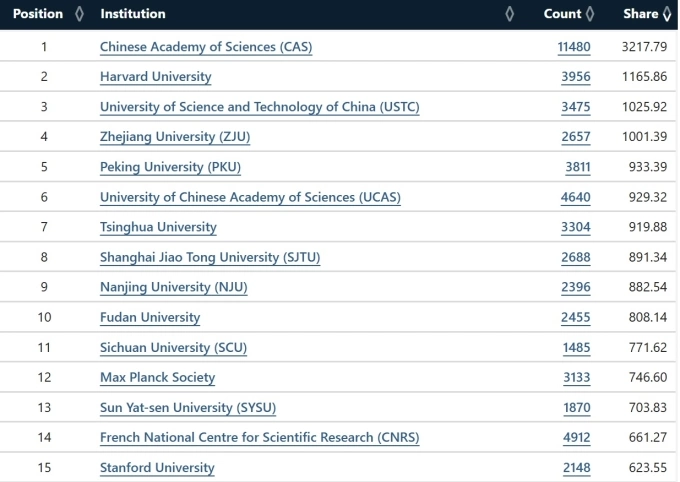680x482 pixels.
Task: Open Fudan University link
Action: tap(150, 318)
